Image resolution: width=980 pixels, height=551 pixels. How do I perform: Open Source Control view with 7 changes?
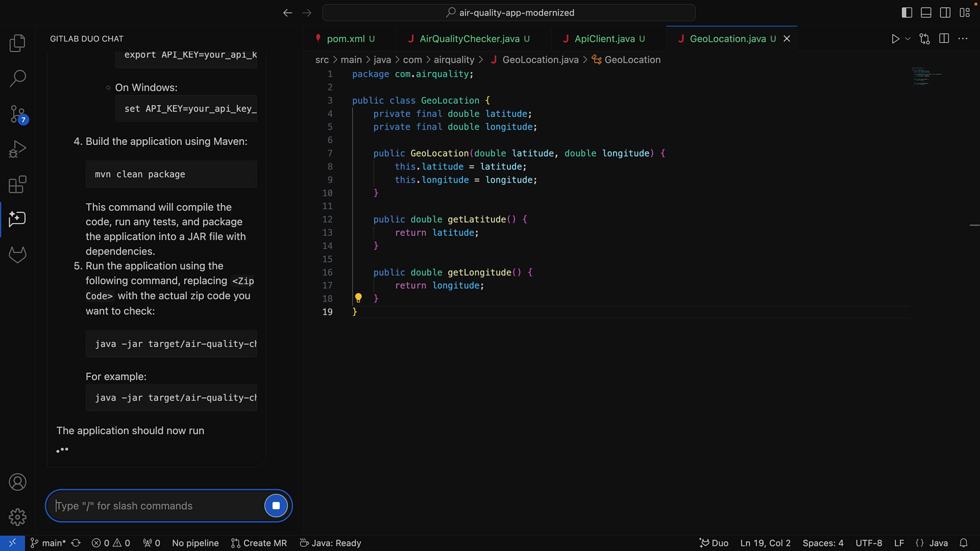18,114
